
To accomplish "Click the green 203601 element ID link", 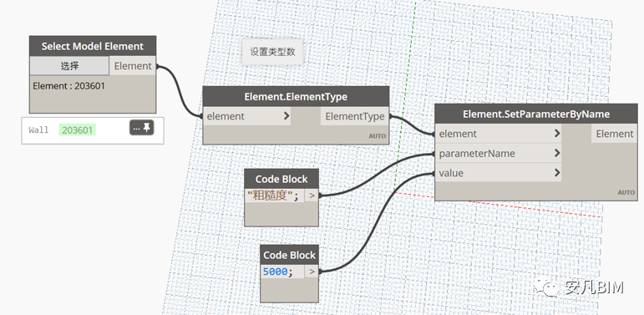I will 77,130.
